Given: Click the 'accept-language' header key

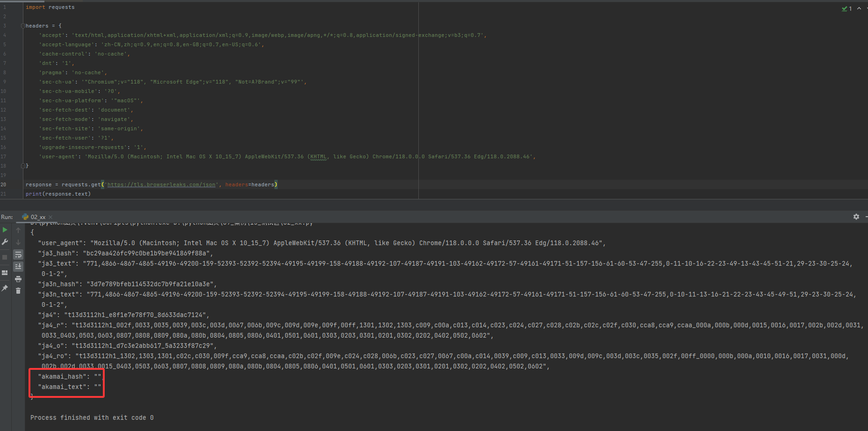Looking at the screenshot, I should (x=66, y=44).
